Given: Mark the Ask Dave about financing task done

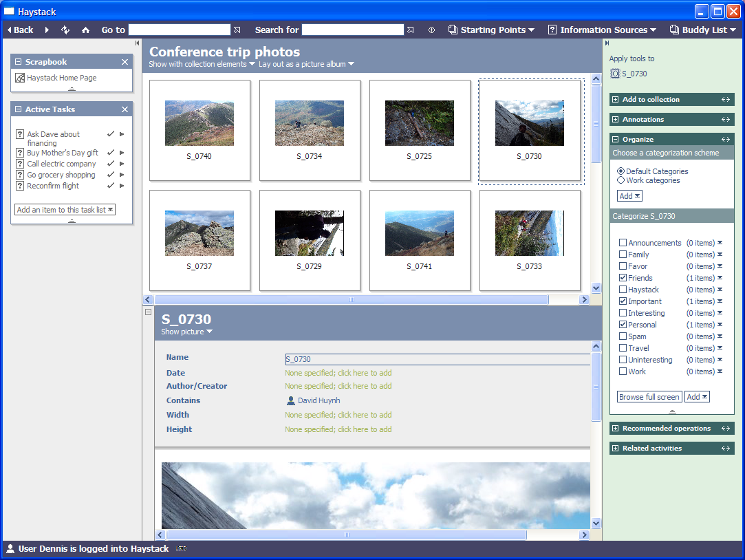Looking at the screenshot, I should [111, 134].
